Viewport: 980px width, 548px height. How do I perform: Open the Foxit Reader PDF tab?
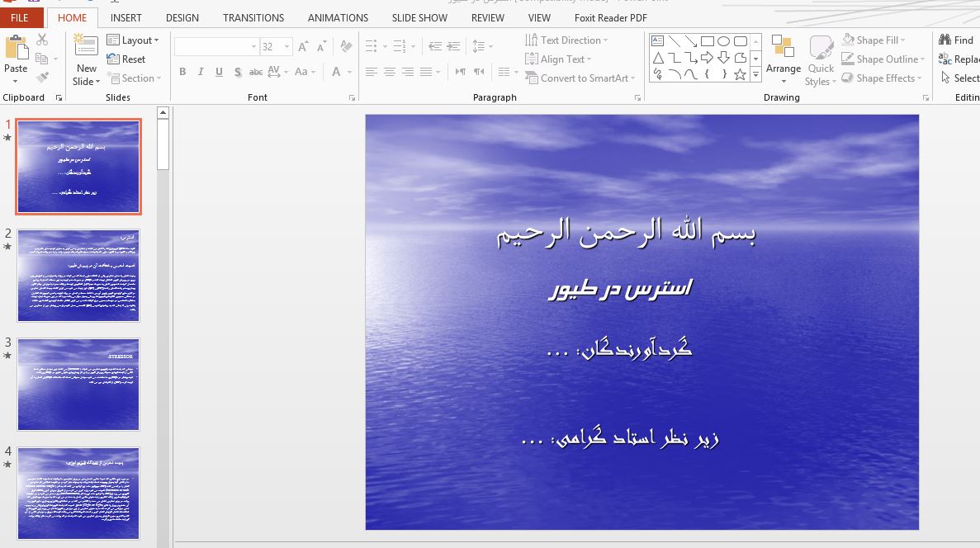point(611,18)
